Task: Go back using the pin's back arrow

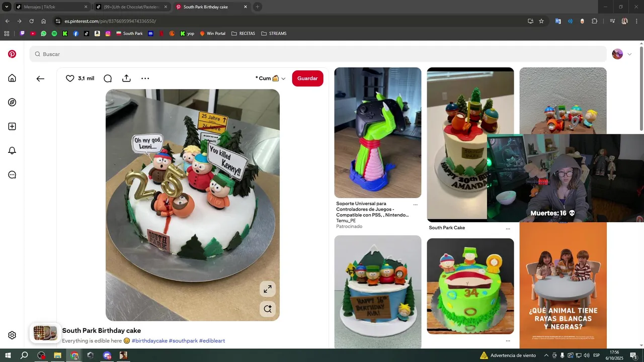Action: [40, 78]
